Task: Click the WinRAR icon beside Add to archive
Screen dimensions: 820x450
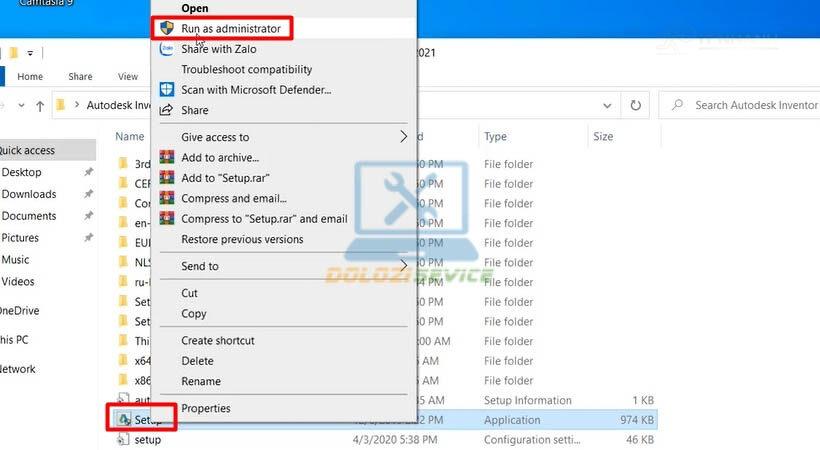Action: pyautogui.click(x=166, y=158)
